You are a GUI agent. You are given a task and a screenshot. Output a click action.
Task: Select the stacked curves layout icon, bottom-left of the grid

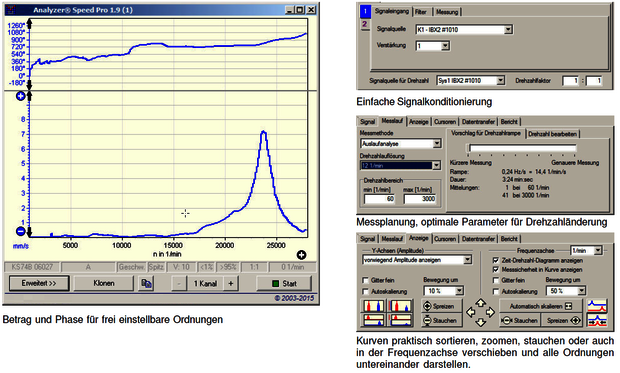pos(373,320)
